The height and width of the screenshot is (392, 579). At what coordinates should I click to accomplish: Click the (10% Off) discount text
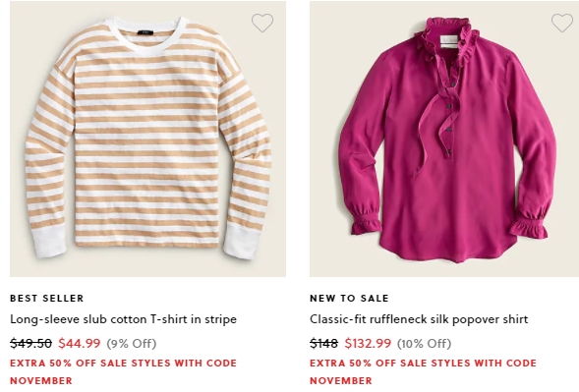pyautogui.click(x=425, y=344)
